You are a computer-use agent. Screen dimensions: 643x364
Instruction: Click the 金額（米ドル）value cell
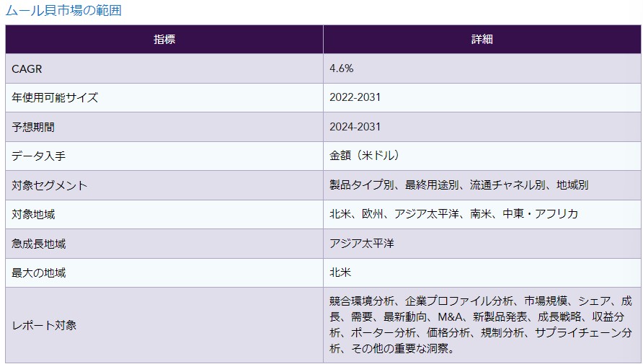coord(364,156)
